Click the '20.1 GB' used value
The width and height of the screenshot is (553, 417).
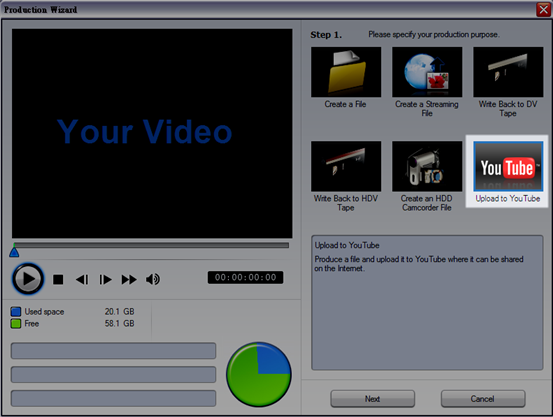(x=120, y=312)
